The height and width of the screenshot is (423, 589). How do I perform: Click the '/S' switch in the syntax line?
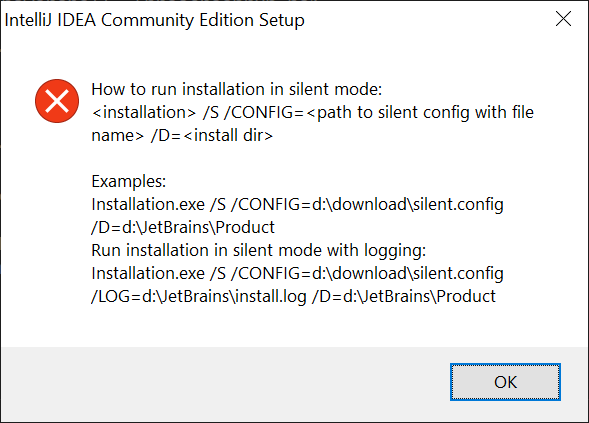pyautogui.click(x=211, y=112)
